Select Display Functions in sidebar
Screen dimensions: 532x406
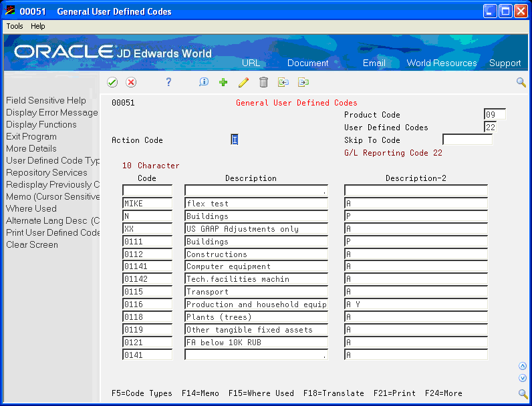pos(41,124)
